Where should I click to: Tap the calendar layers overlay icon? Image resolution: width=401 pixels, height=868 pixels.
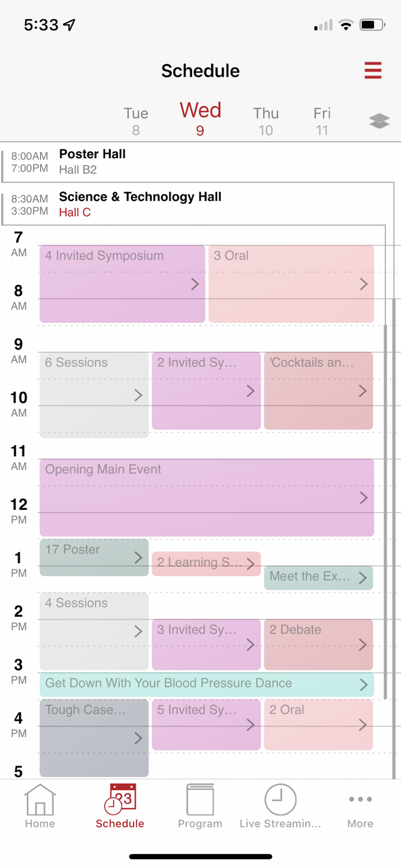click(x=379, y=120)
